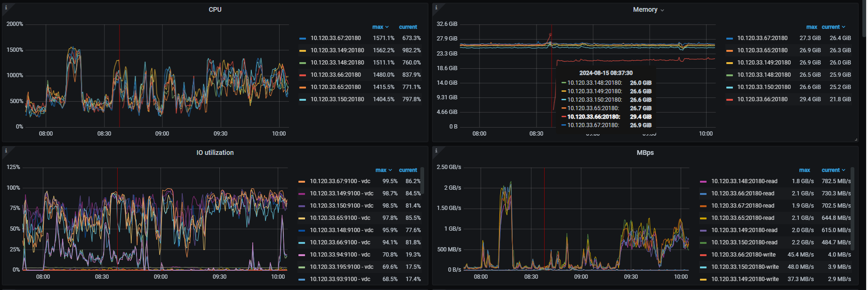The width and height of the screenshot is (868, 290).
Task: Toggle CPU series 10.120.33.66:20180
Action: click(336, 75)
